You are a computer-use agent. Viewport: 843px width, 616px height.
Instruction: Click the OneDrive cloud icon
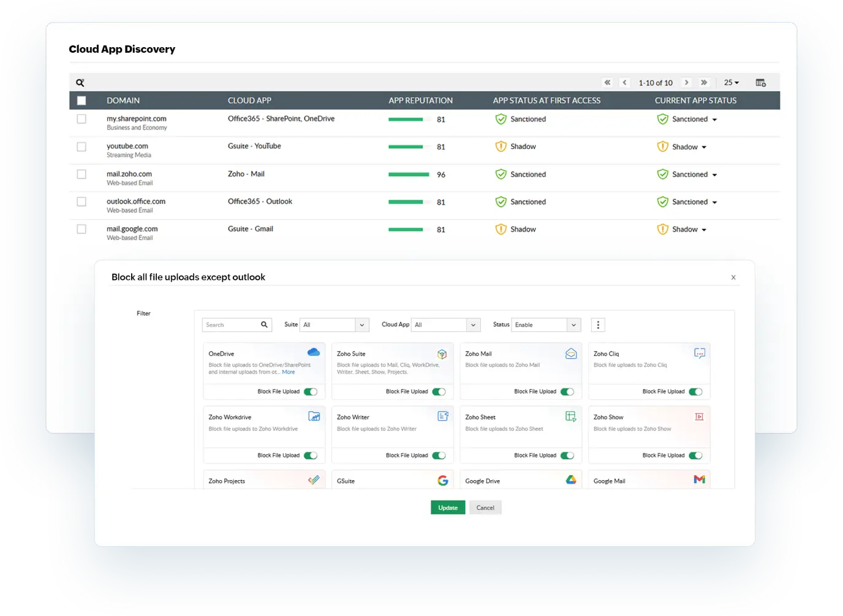(x=314, y=352)
